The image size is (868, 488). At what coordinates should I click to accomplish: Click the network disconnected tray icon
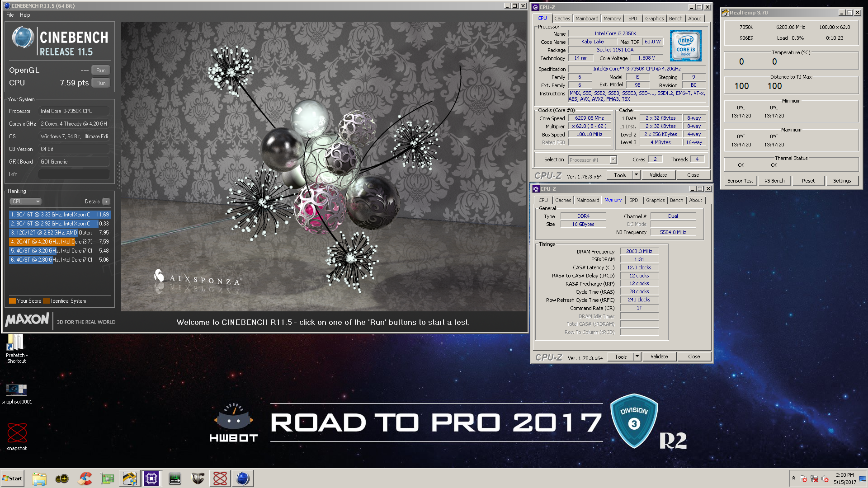(814, 479)
